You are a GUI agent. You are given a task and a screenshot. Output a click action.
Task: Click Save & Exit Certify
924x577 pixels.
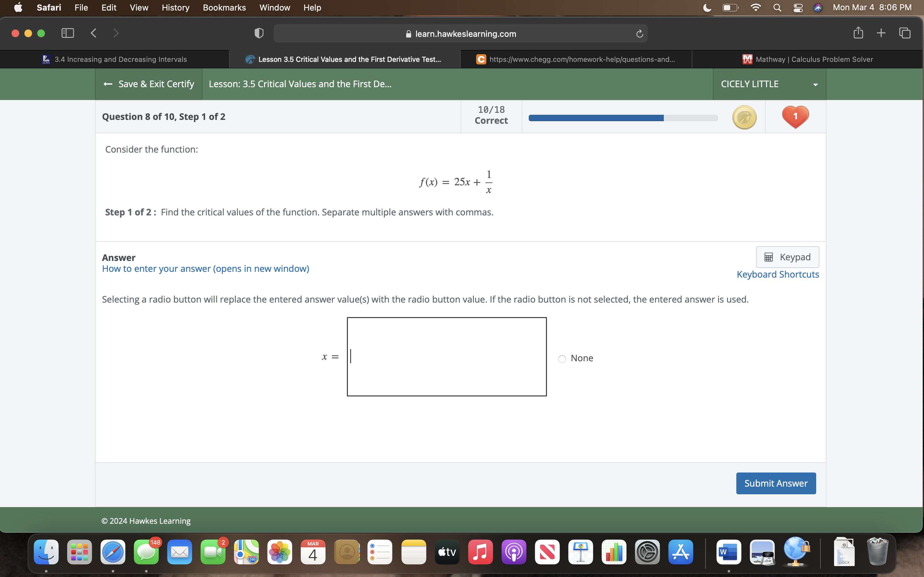pyautogui.click(x=148, y=84)
